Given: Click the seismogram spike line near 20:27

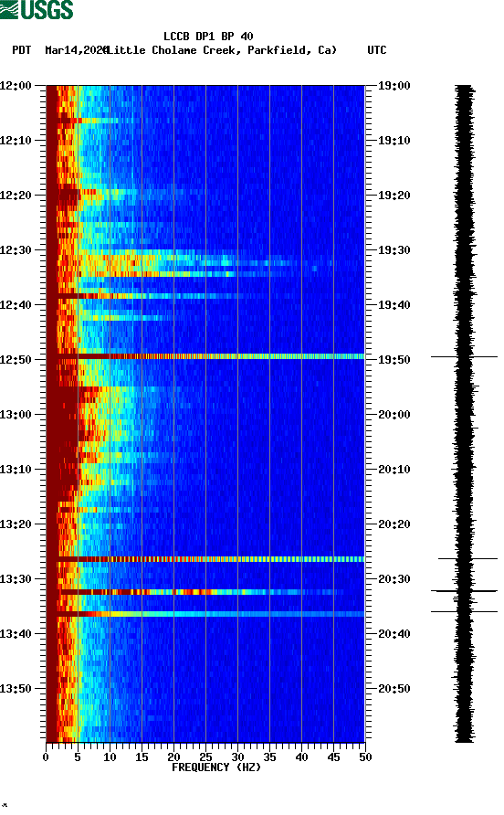Looking at the screenshot, I should pos(467,559).
